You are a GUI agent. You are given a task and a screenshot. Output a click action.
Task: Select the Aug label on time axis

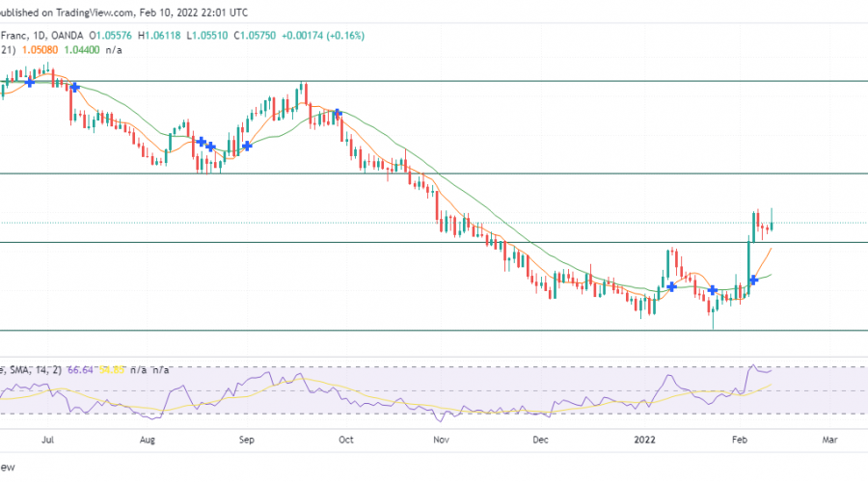point(148,440)
